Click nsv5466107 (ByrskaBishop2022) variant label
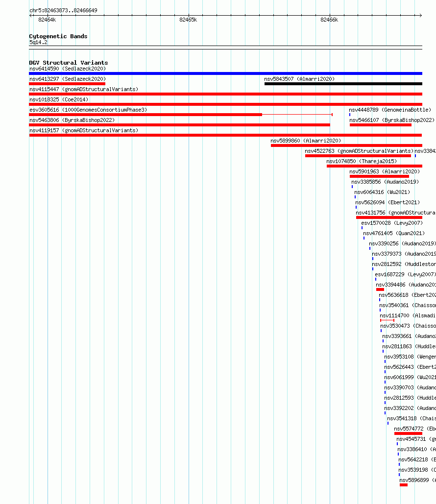 (392, 120)
